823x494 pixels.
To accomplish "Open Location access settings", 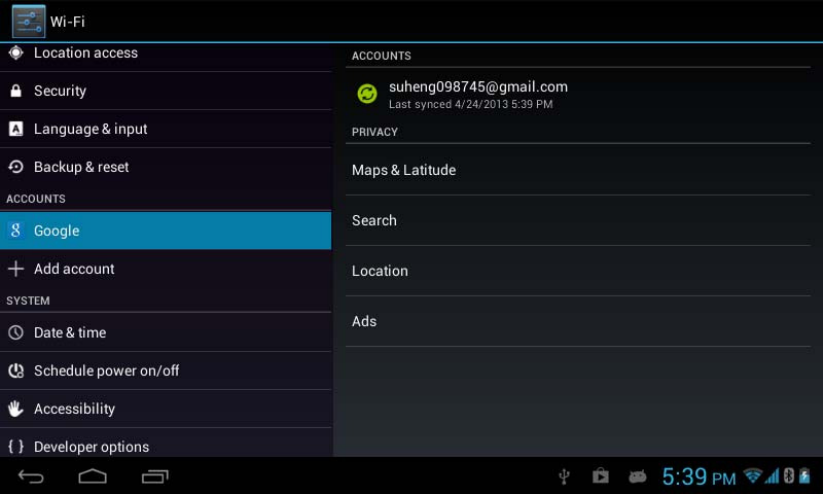I will tap(166, 56).
